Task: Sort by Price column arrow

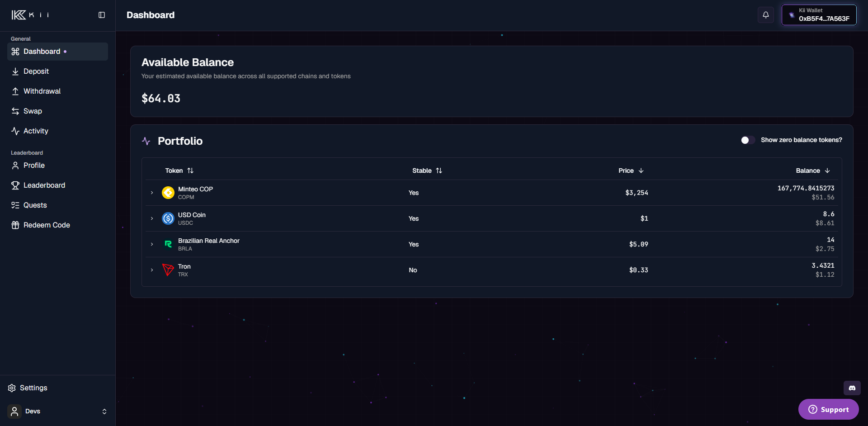Action: (x=641, y=170)
